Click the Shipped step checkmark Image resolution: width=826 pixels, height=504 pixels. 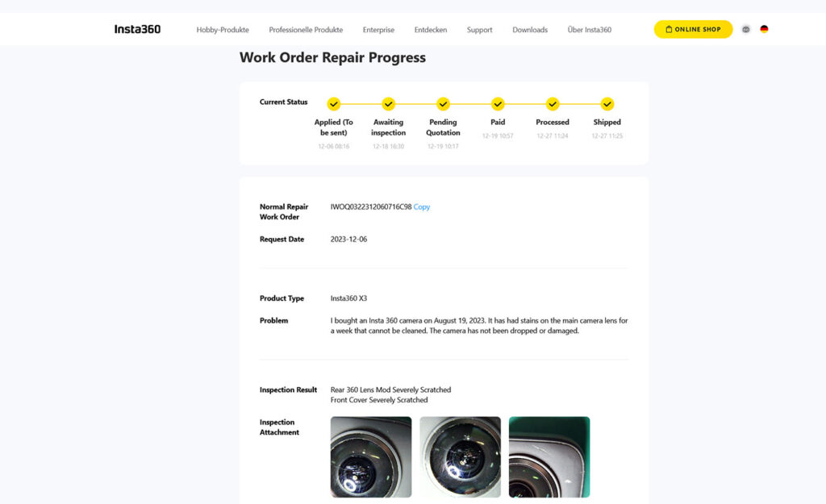point(607,104)
